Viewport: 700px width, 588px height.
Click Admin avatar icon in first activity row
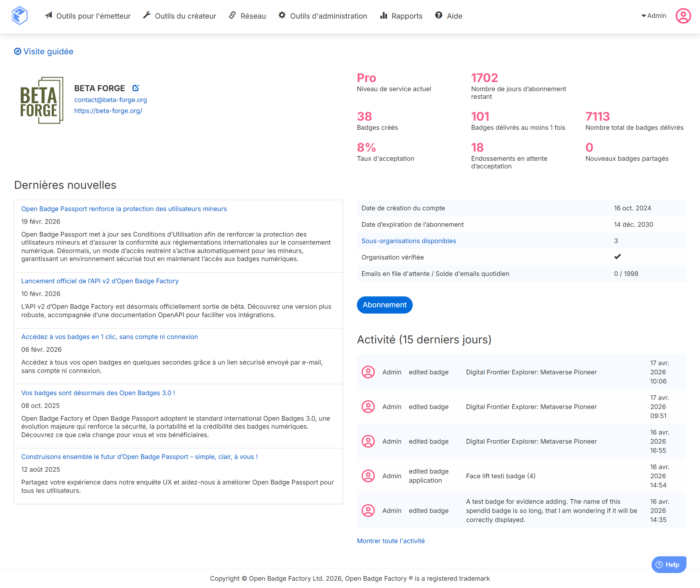tap(368, 372)
